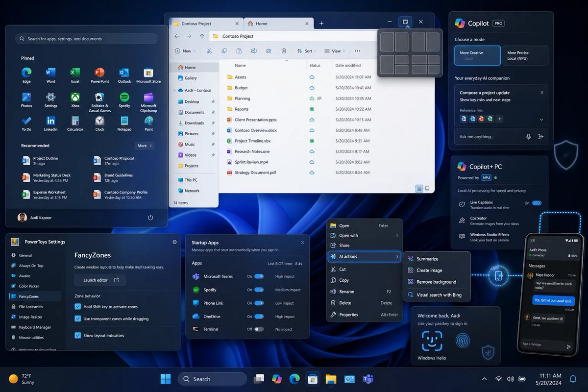Open the Copilot icon on the taskbar
This screenshot has width=588, height=392.
277,379
